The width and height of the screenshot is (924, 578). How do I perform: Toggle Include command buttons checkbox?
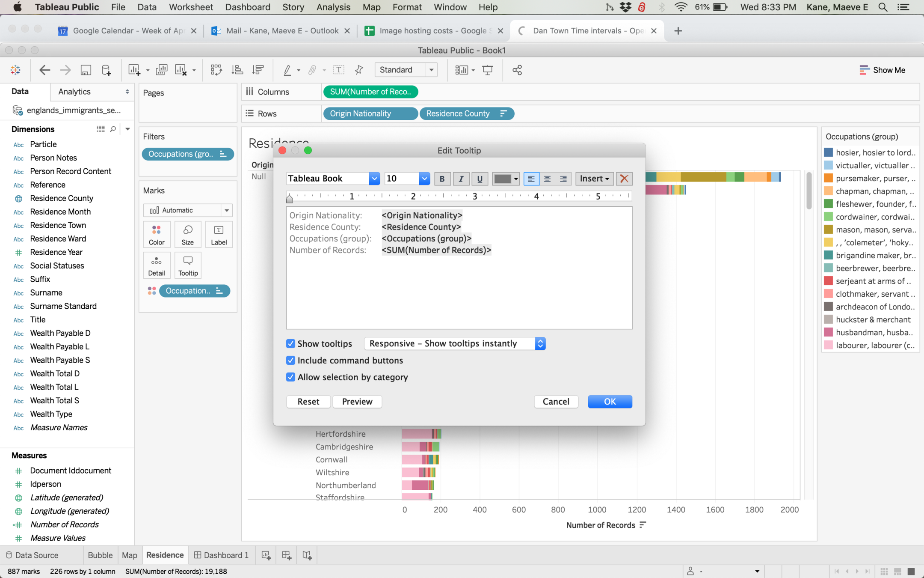click(290, 360)
